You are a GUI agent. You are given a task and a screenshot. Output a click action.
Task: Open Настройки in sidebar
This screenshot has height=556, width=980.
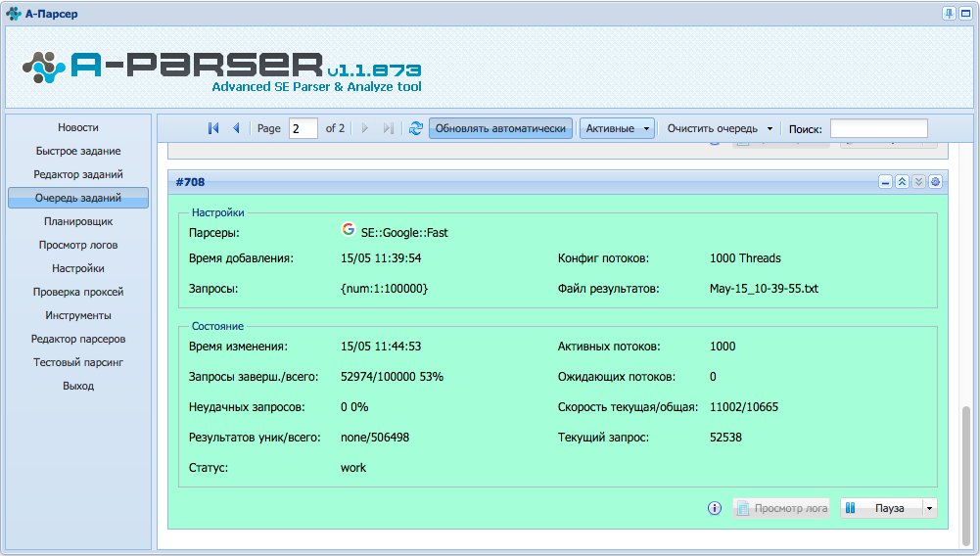click(78, 268)
